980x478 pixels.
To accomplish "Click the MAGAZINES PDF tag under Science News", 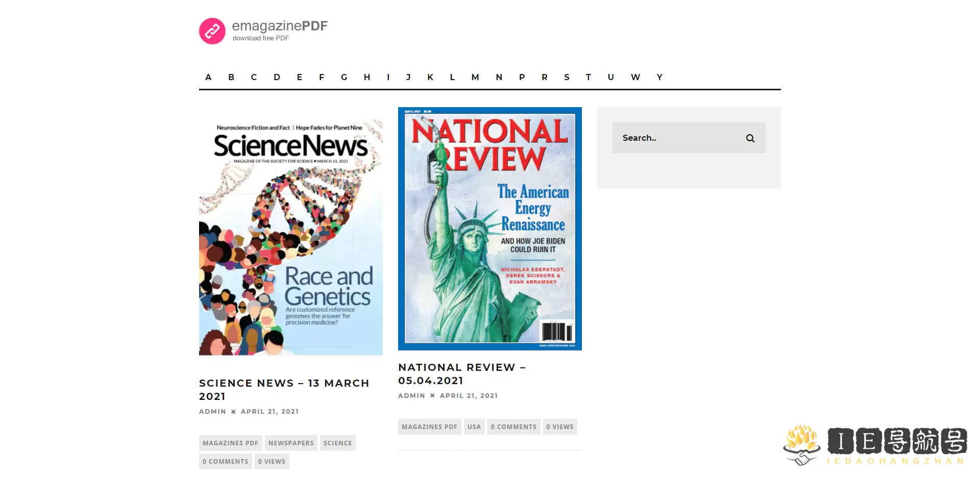I will coord(230,443).
